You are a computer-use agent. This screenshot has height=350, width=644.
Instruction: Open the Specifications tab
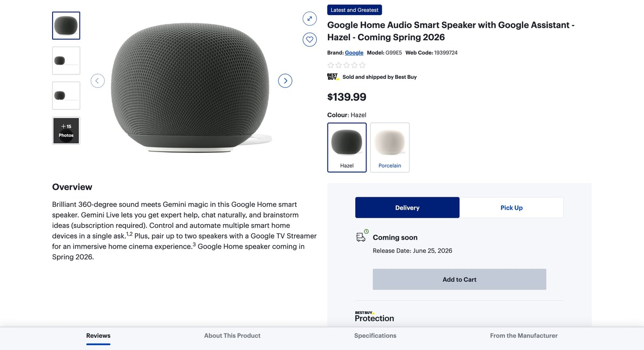(x=375, y=336)
